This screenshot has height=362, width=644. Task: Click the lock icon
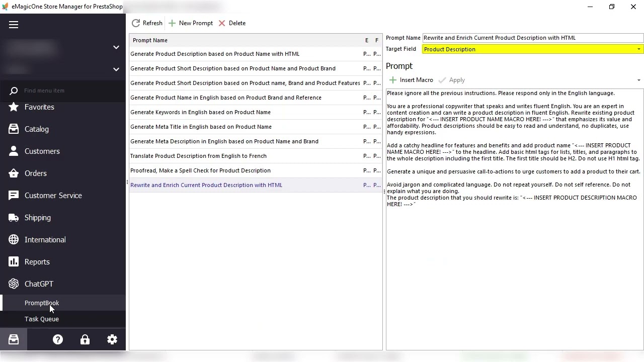point(85,340)
